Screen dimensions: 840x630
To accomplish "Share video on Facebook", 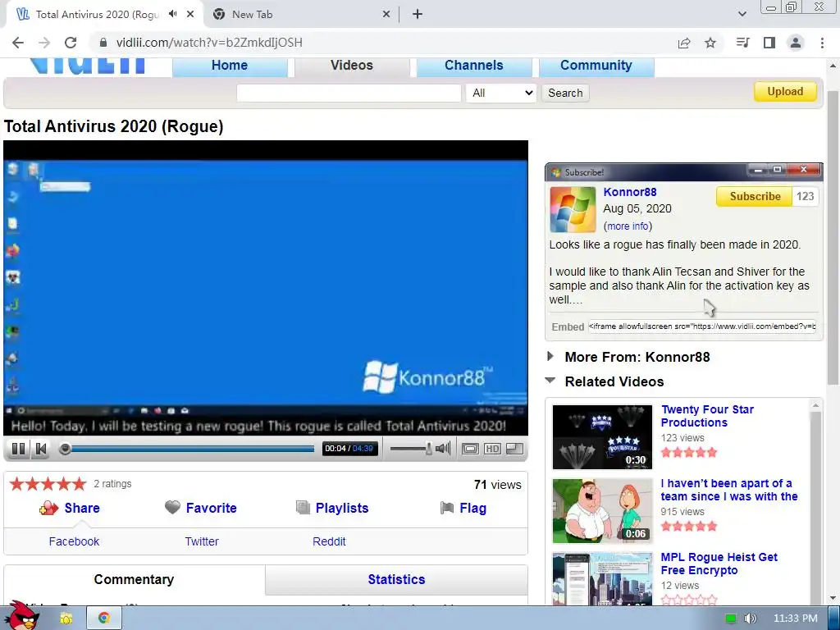I will [x=74, y=541].
